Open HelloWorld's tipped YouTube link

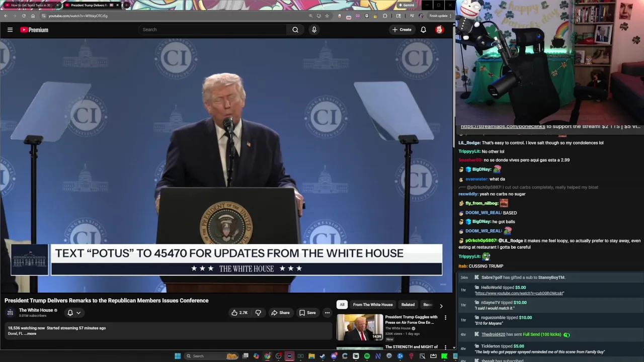click(519, 293)
